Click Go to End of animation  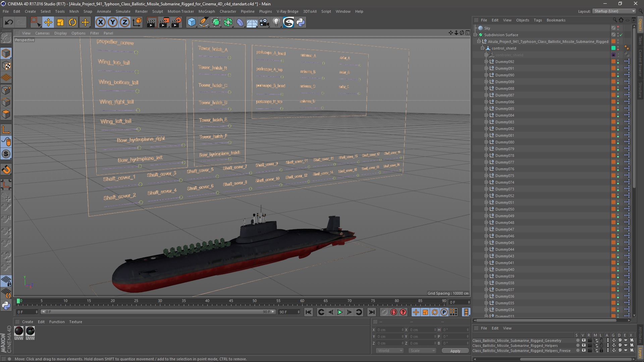372,312
